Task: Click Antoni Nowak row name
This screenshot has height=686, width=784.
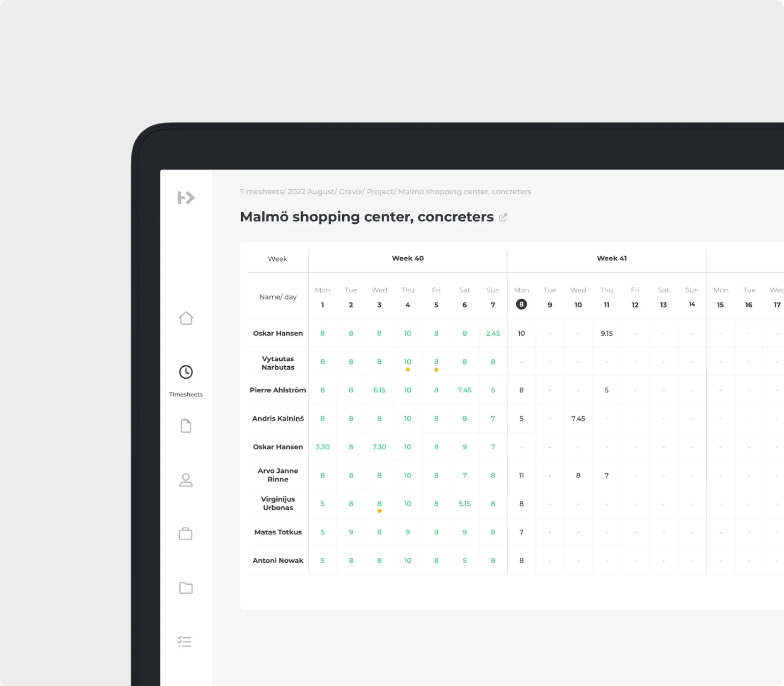Action: click(x=278, y=560)
